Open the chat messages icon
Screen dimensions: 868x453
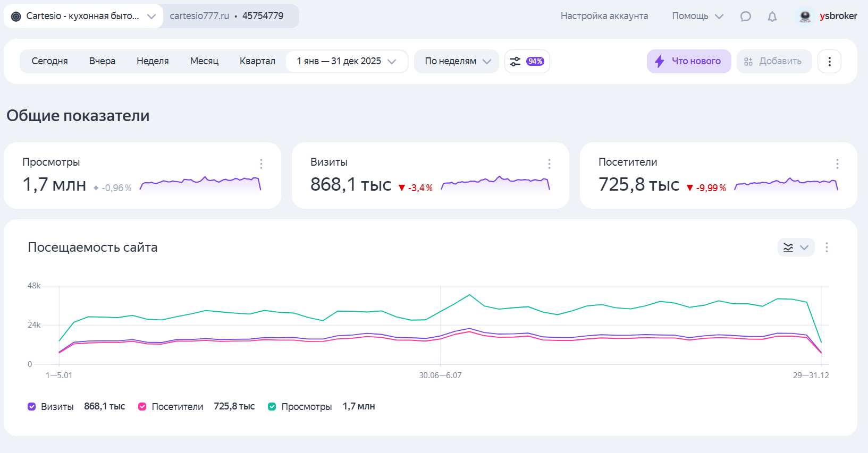click(x=746, y=16)
